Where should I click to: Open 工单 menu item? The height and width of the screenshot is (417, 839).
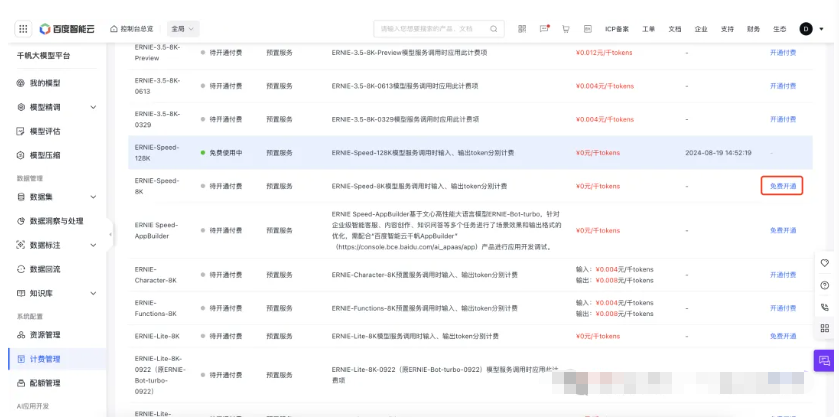(649, 29)
